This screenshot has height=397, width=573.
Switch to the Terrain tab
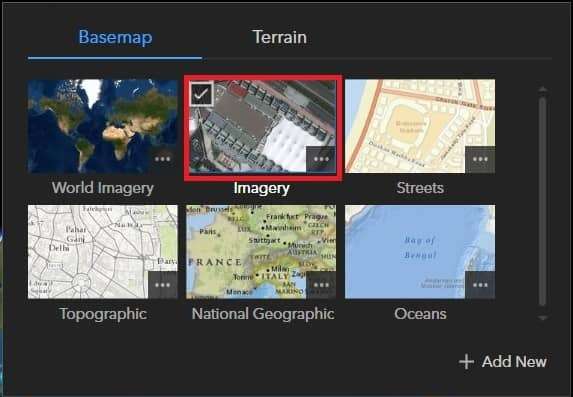[x=280, y=37]
